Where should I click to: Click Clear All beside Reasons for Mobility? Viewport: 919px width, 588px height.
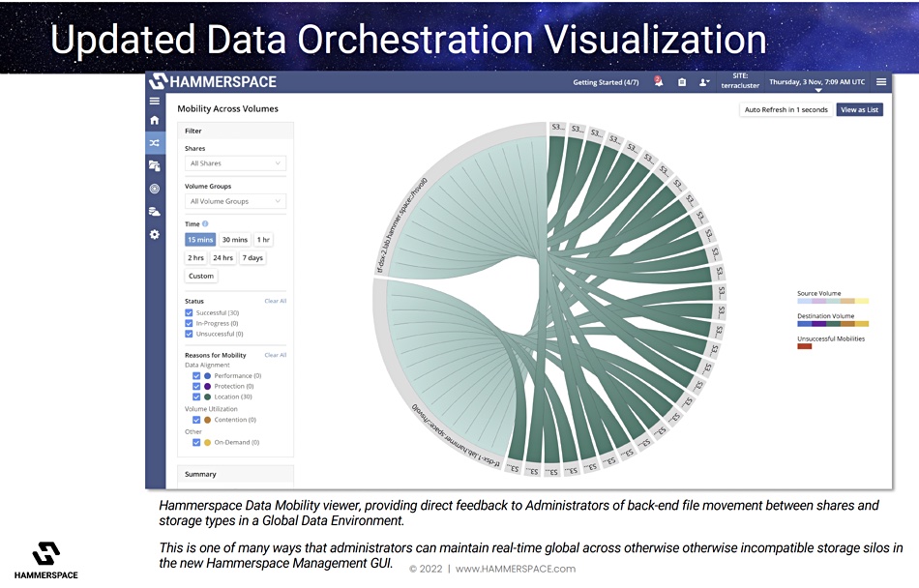coord(276,355)
